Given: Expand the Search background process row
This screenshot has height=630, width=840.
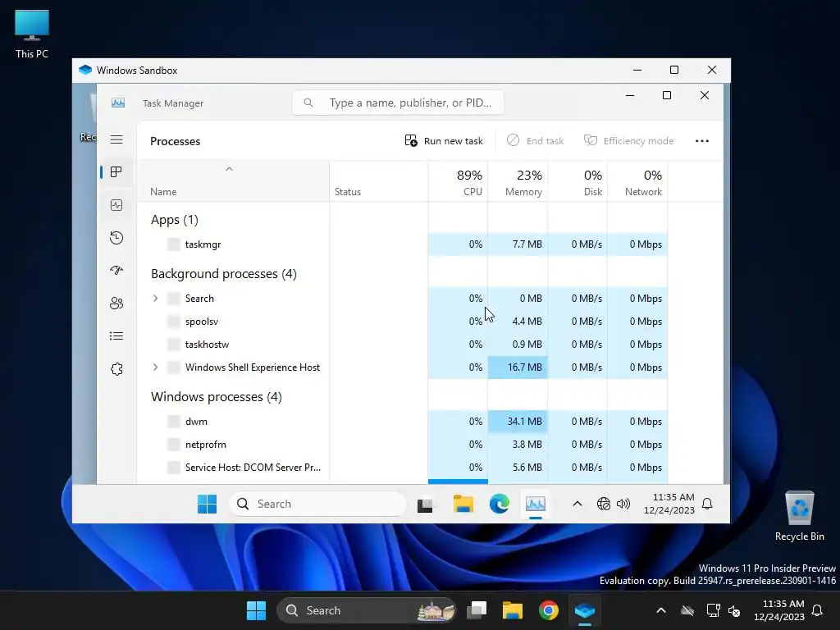Looking at the screenshot, I should 155,299.
